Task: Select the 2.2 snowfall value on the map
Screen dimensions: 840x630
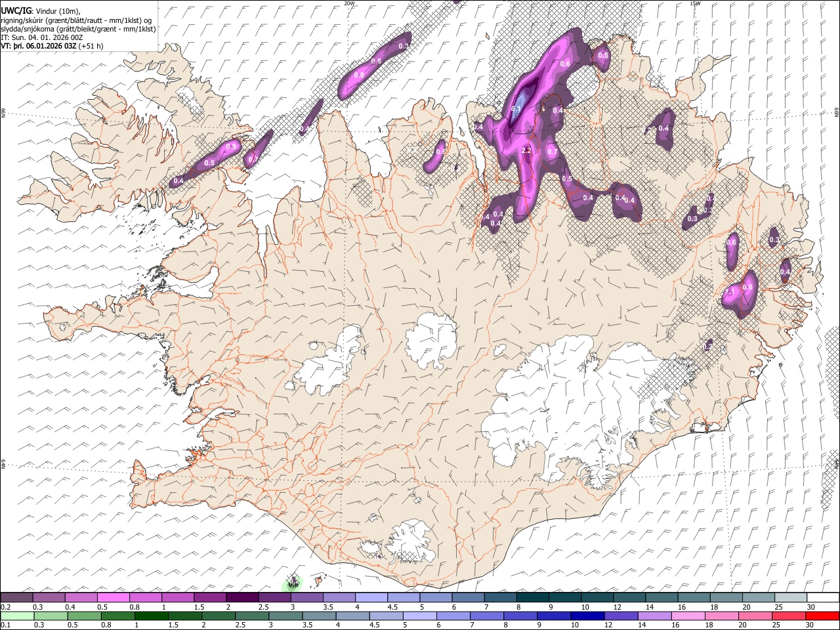Action: click(526, 150)
